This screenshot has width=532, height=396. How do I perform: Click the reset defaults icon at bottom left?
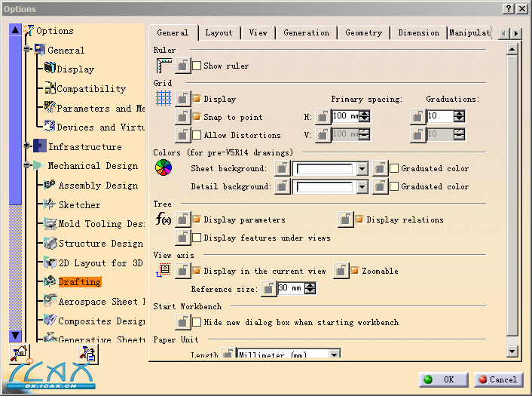(x=20, y=354)
